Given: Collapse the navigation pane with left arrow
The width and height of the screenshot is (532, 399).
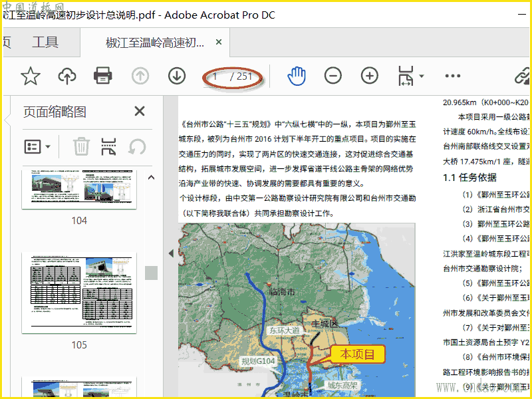Looking at the screenshot, I should click(171, 253).
